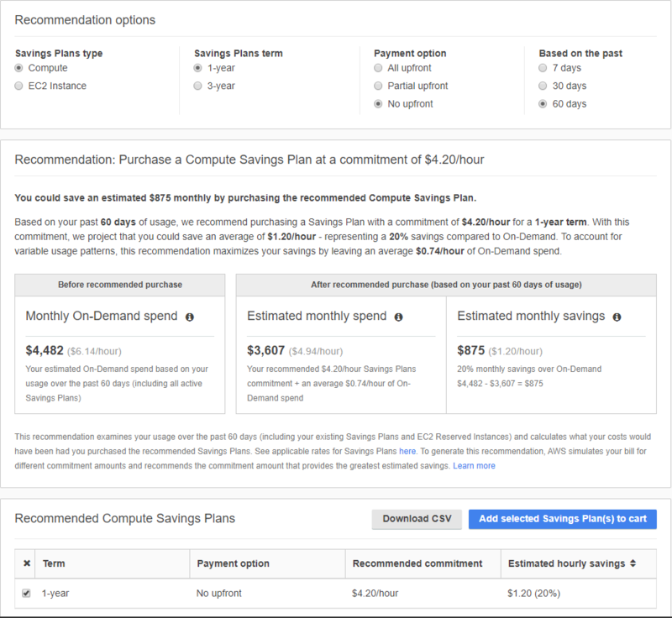The image size is (672, 618).
Task: Select the 30 days lookback period
Action: (544, 86)
